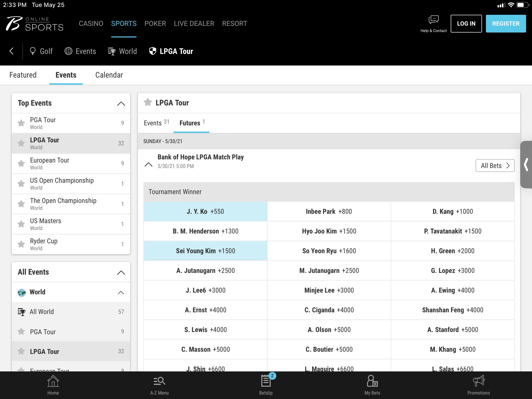532x399 pixels.
Task: Open Ryder Cup in Top Events
Action: click(x=71, y=244)
